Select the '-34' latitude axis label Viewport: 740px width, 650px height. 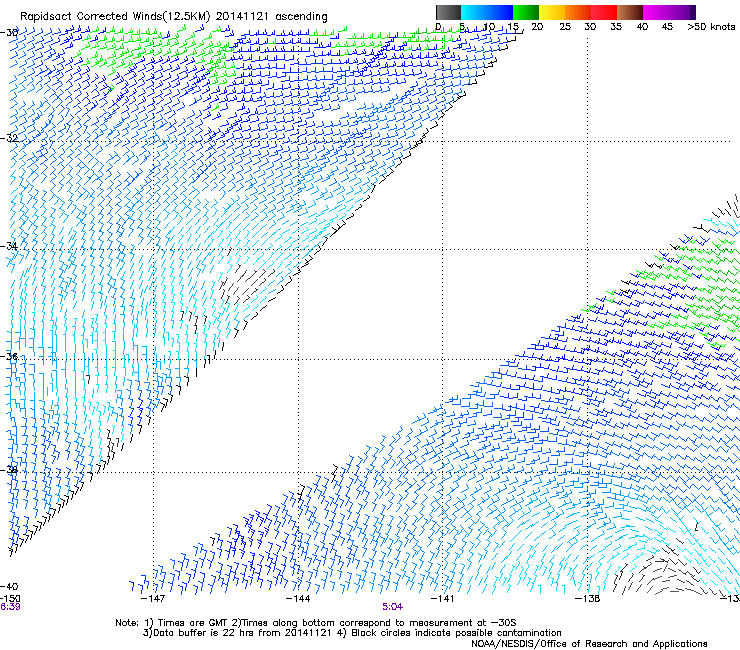click(9, 246)
